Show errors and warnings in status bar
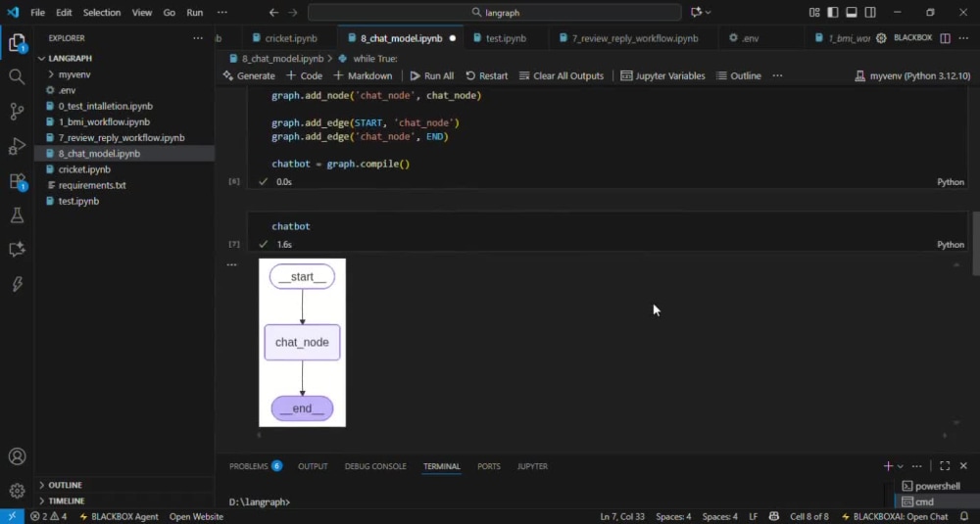The image size is (980, 524). [x=48, y=516]
